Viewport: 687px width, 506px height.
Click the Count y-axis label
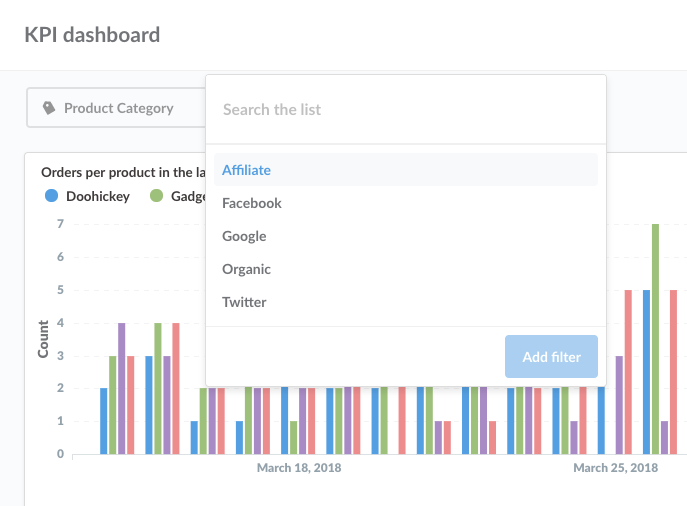coord(43,339)
